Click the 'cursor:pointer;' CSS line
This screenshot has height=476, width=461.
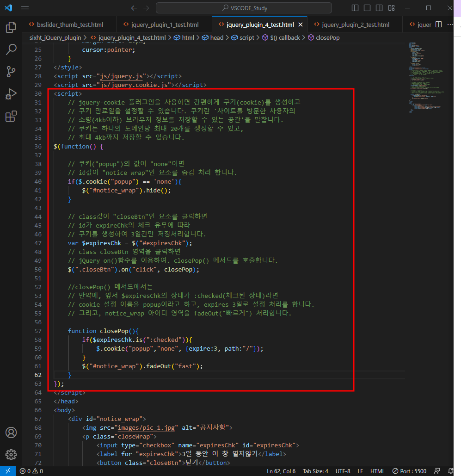point(109,50)
